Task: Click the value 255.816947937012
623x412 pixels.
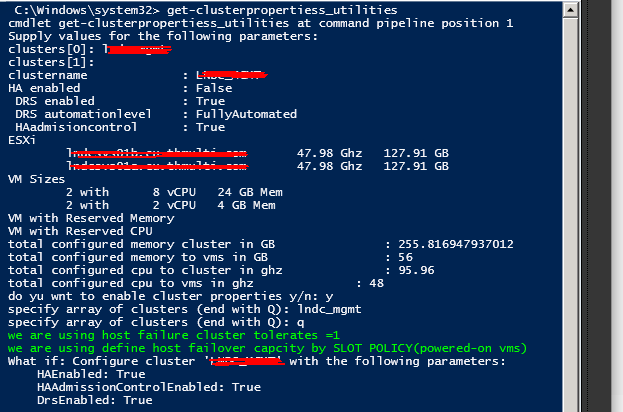Action: pos(456,244)
